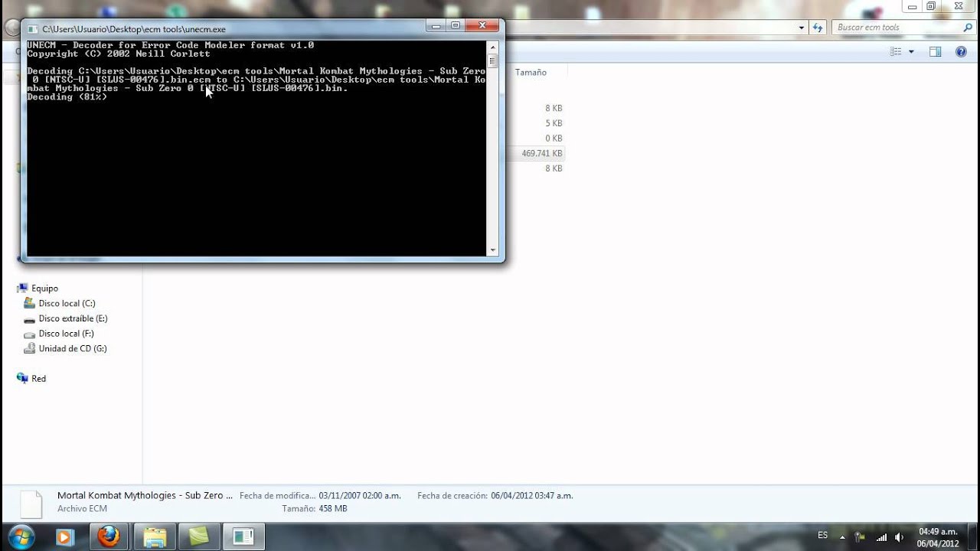
Task: Open the unecm.exe console system menu icon
Action: [33, 28]
